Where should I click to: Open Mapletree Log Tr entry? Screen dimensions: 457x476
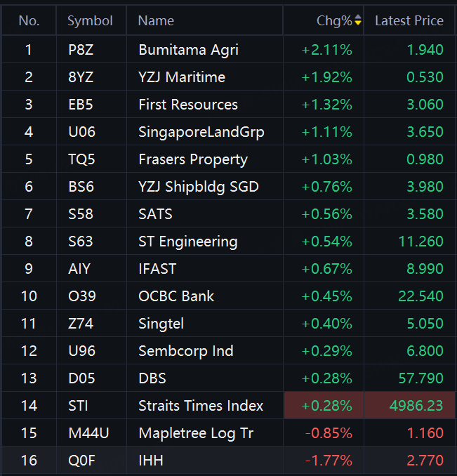tap(196, 433)
